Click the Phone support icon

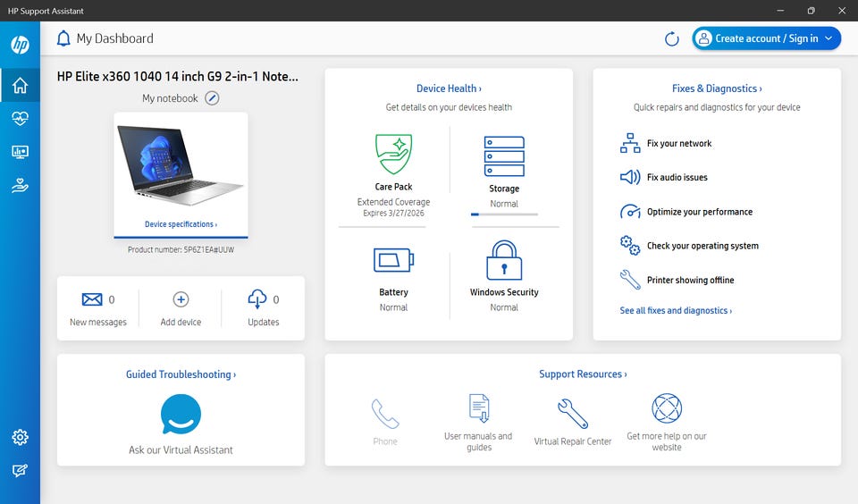pyautogui.click(x=385, y=414)
